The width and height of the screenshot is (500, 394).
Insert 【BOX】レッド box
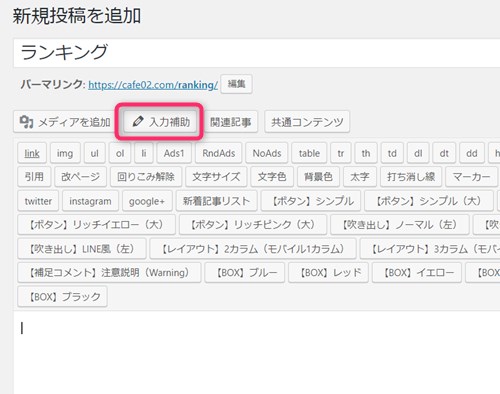click(x=328, y=273)
